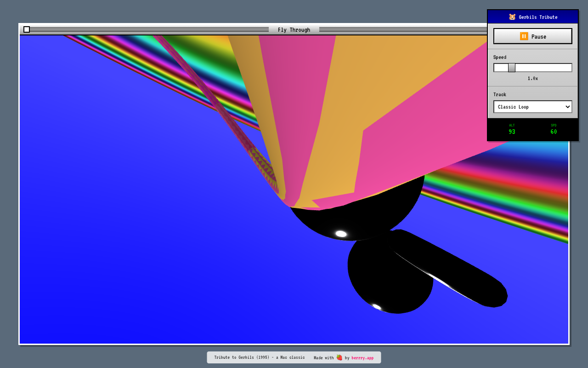Screen dimensions: 588x368
Task: Click the ALT readout value 93
Action: pyautogui.click(x=512, y=132)
